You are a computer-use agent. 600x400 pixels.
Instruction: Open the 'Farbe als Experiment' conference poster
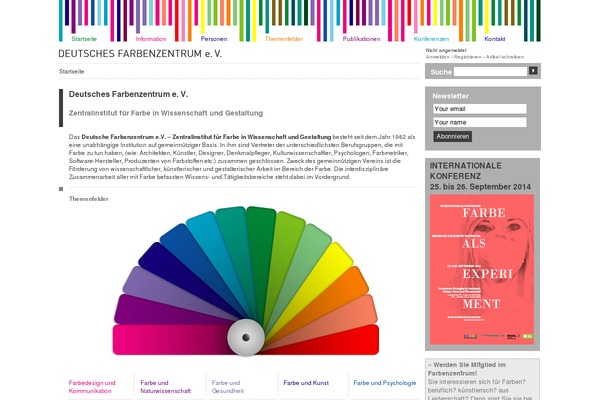482,269
